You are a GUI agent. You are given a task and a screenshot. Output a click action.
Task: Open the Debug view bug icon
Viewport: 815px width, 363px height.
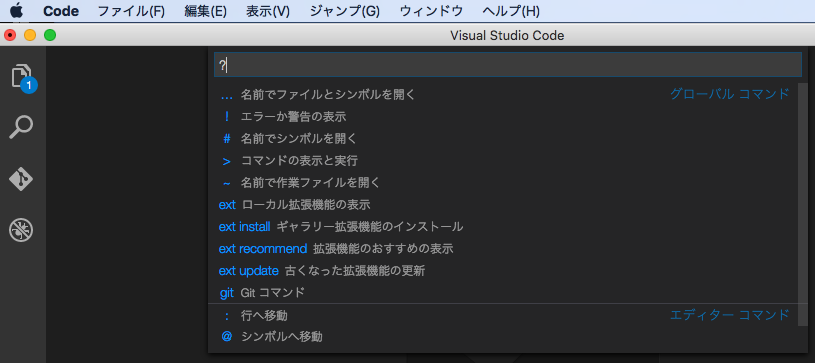point(21,229)
